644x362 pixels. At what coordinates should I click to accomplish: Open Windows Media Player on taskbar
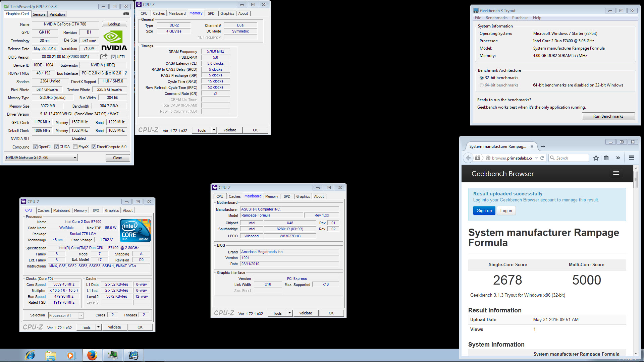click(71, 355)
